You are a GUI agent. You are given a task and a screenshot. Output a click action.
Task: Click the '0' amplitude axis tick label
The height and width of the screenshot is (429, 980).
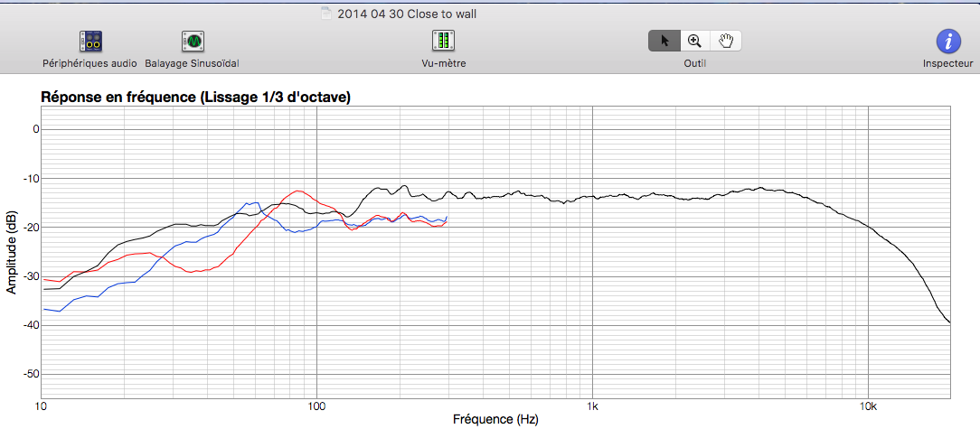pyautogui.click(x=35, y=129)
